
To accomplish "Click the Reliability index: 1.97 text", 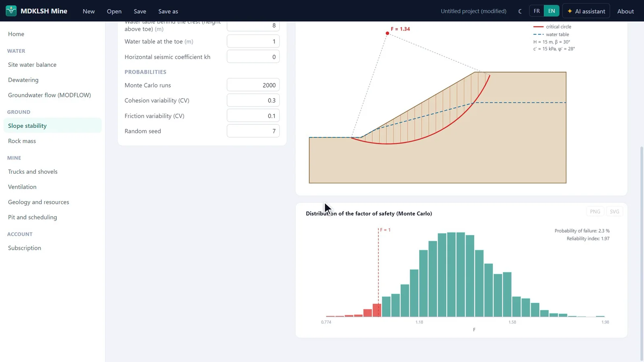I will click(x=588, y=239).
